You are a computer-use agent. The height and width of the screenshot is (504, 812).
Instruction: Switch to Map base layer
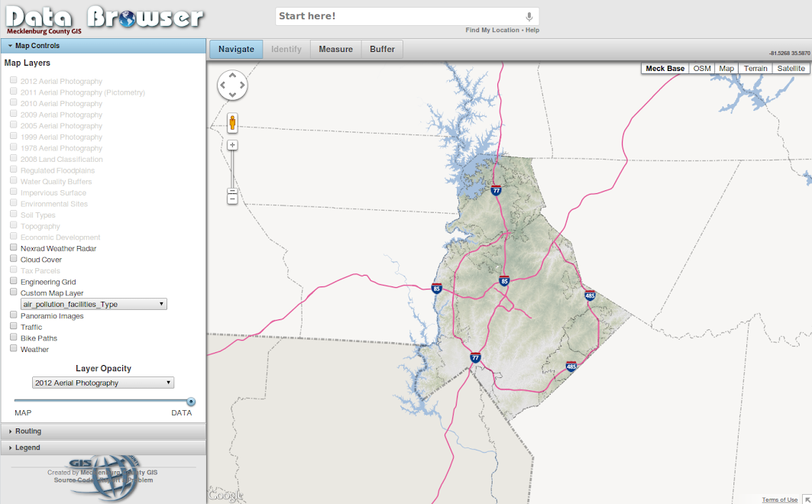click(726, 68)
